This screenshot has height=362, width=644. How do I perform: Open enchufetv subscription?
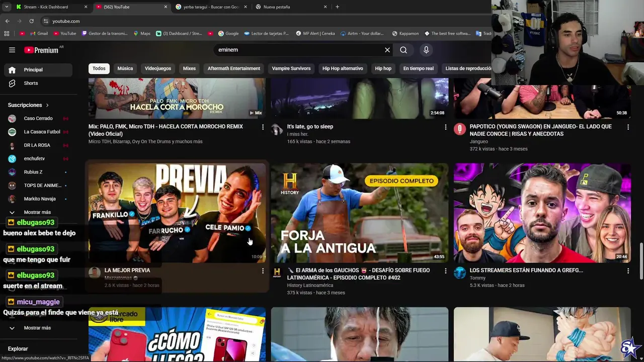[x=38, y=158]
